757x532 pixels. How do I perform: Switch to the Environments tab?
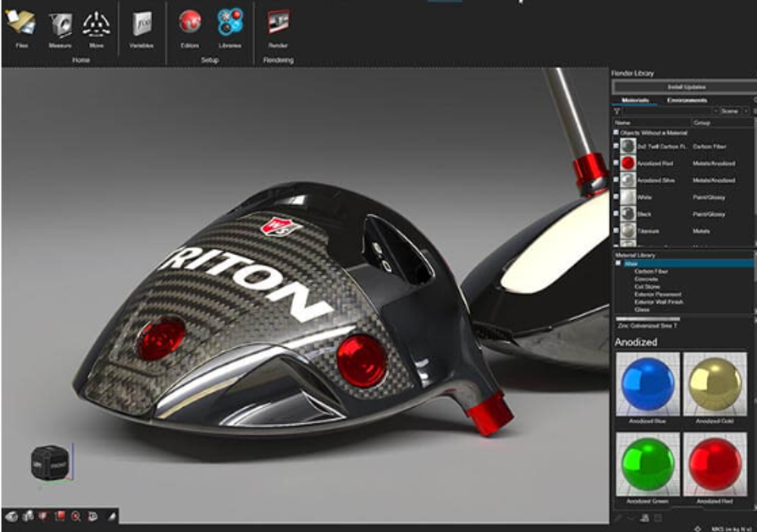(687, 100)
